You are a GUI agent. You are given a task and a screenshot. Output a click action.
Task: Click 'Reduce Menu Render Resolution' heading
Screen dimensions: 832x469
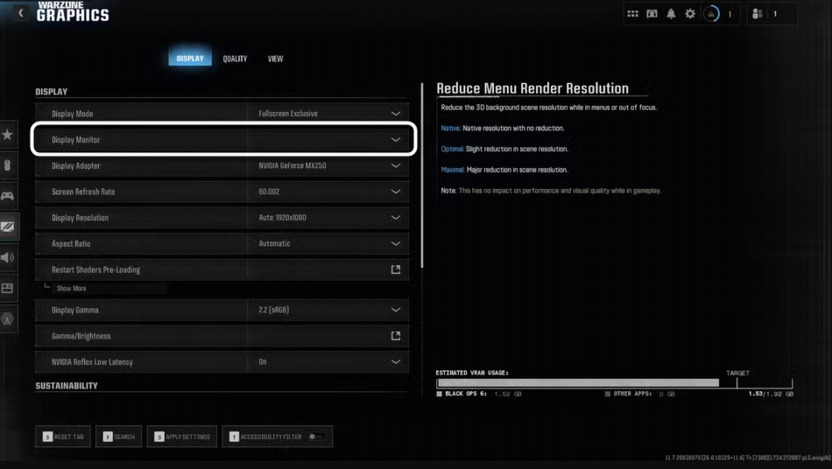click(x=532, y=88)
